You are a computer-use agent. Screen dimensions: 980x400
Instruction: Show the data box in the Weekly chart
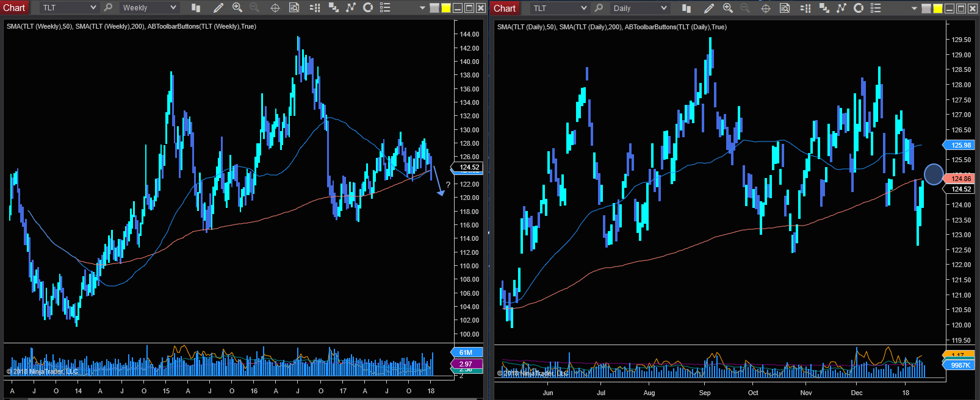click(294, 8)
